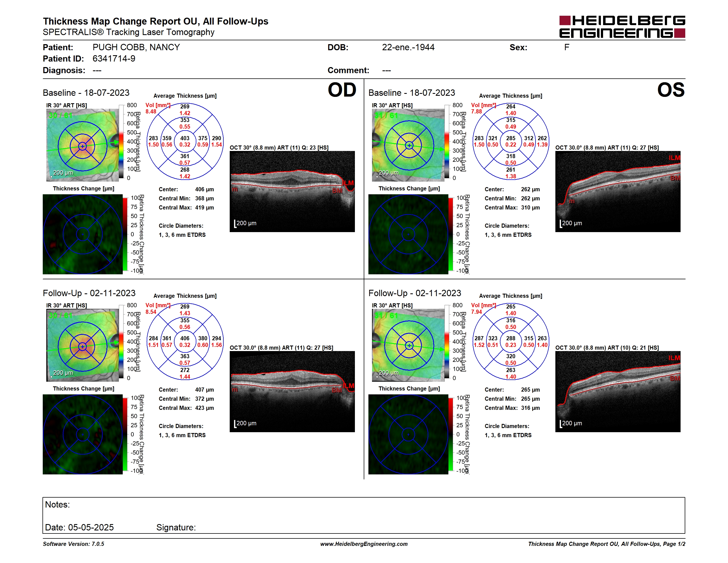Select the DOB value 22-ene.-1944
This screenshot has width=728, height=563.
click(408, 47)
